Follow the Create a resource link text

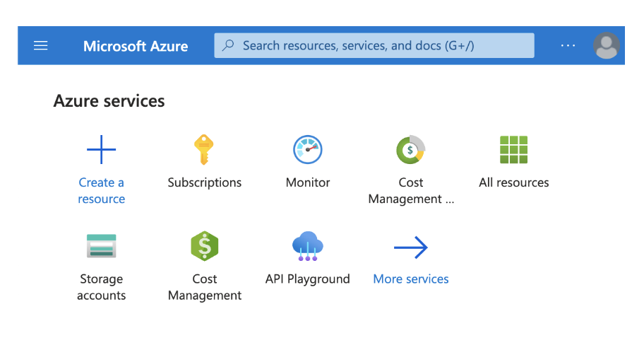[102, 190]
